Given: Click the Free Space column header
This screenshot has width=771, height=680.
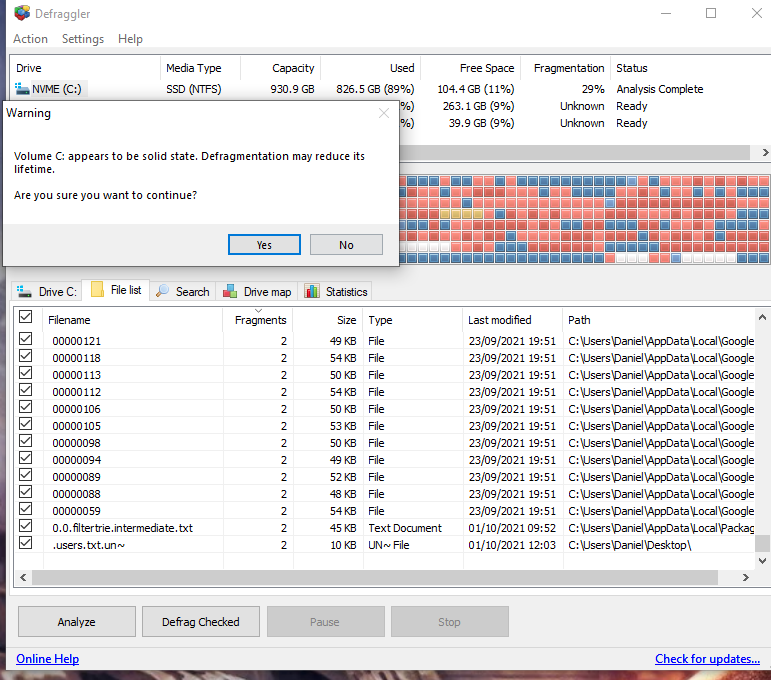Looking at the screenshot, I should tap(471, 68).
